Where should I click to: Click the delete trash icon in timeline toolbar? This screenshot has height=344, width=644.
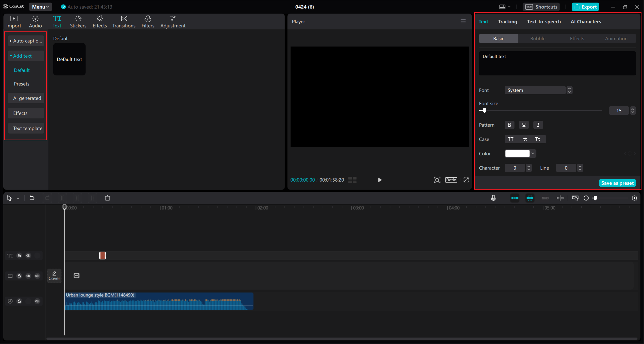click(107, 198)
